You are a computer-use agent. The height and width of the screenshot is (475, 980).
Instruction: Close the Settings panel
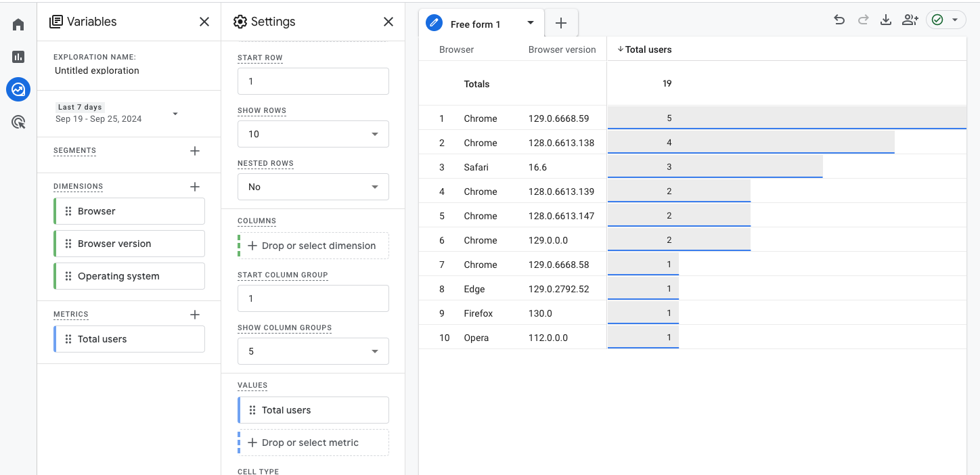(x=388, y=22)
